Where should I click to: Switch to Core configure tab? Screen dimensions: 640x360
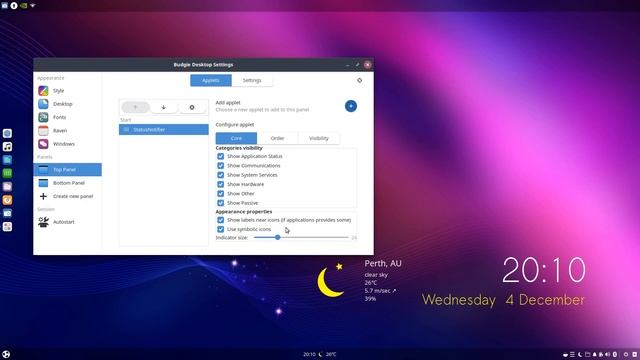[236, 138]
